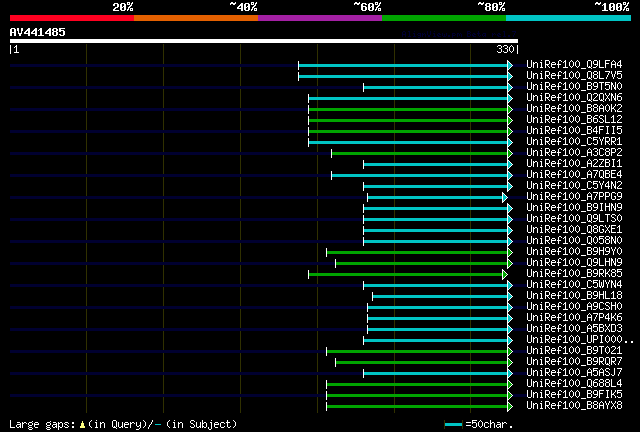
Task: Click the red 20% identity legend segment
Action: (72, 18)
